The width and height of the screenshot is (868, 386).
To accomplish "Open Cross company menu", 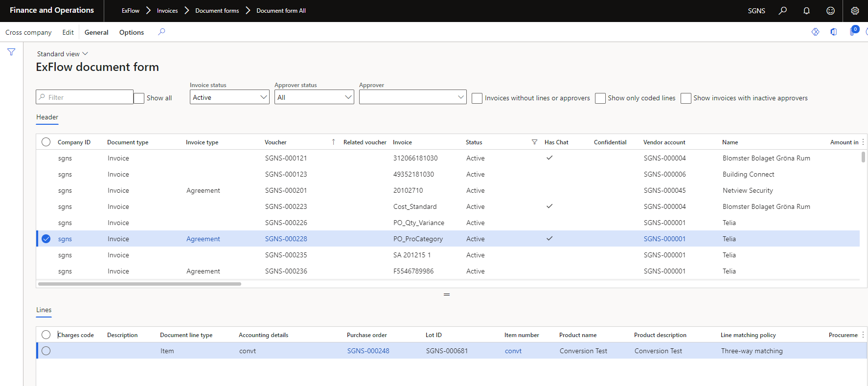I will click(28, 32).
